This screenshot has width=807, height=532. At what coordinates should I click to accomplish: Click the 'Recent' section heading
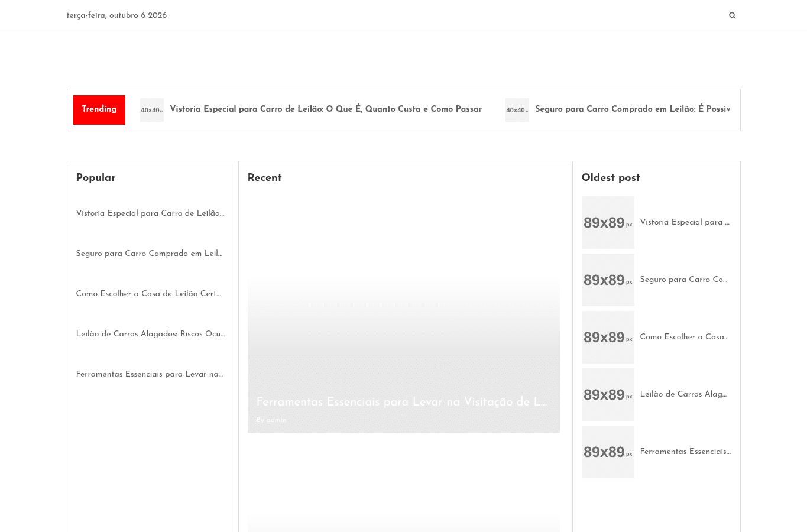click(265, 178)
